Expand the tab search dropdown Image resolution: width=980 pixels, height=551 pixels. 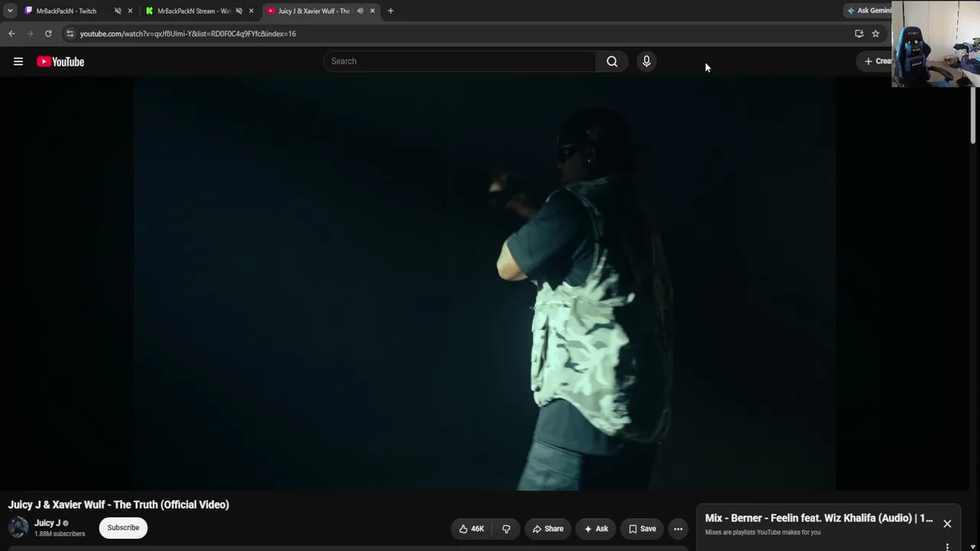click(x=10, y=11)
